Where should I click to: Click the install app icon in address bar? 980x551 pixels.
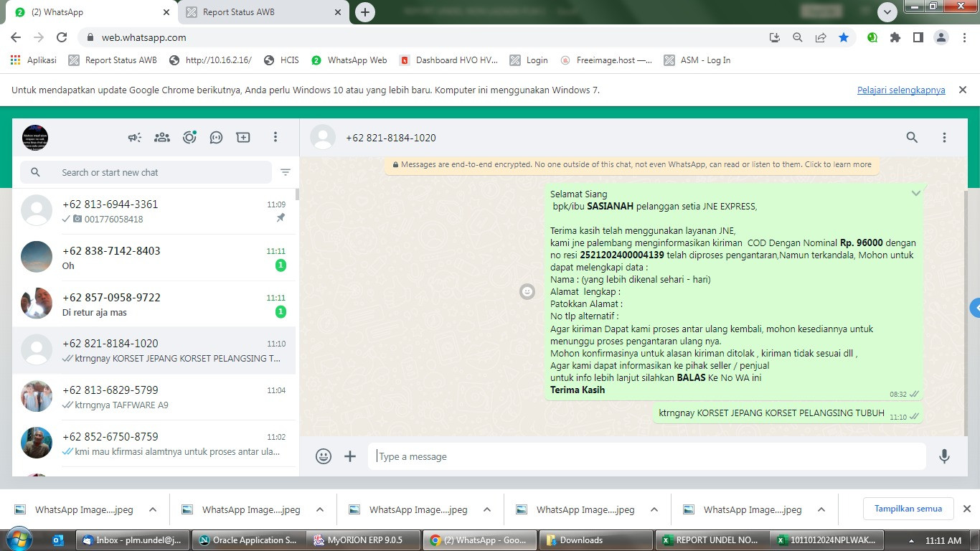click(x=774, y=37)
